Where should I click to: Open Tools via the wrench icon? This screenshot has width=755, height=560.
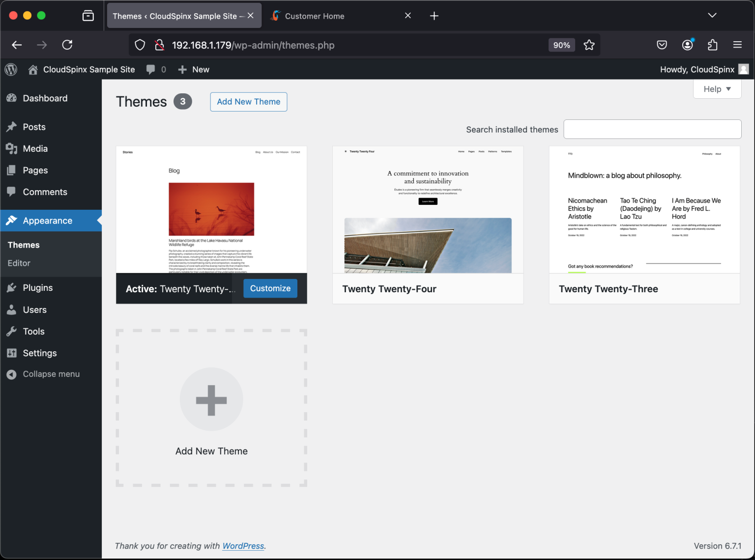[x=11, y=331]
